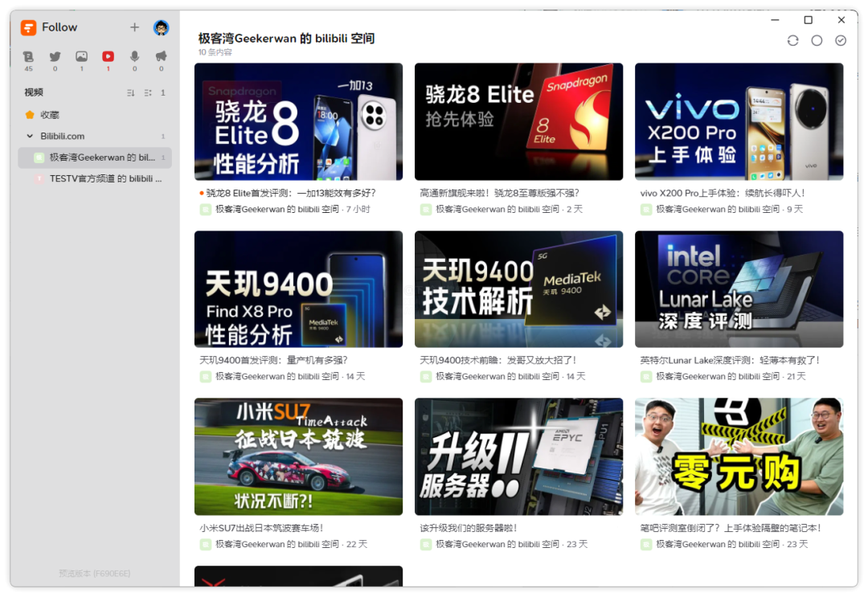Click title '小米SU7出战日本筑波赛车场!'
This screenshot has width=868, height=597.
point(261,528)
